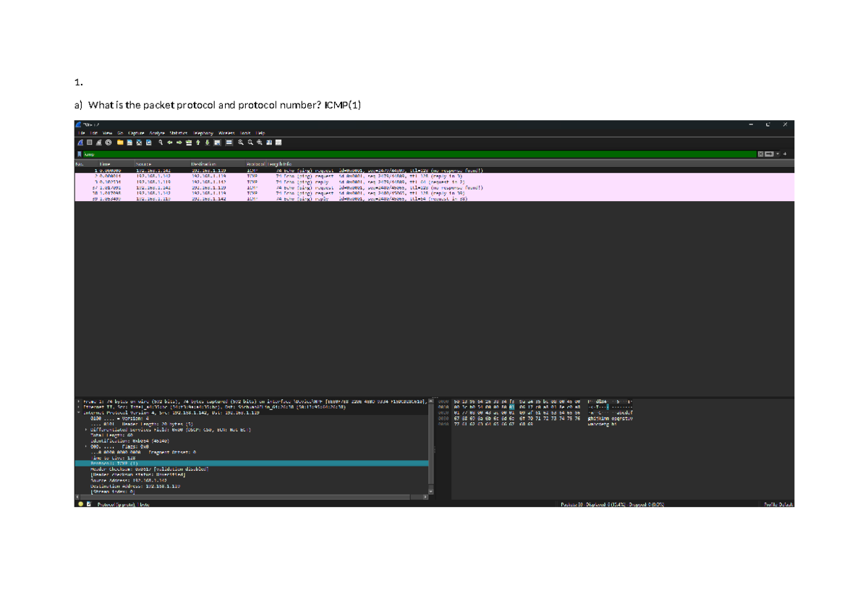This screenshot has height=614, width=868.
Task: Expand the Differentiated Services Field node
Action: 86,430
